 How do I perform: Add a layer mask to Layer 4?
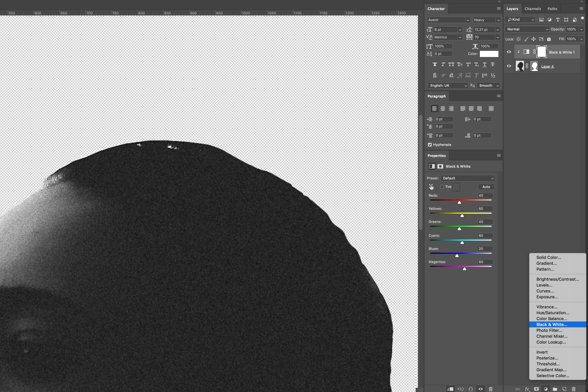[x=536, y=389]
